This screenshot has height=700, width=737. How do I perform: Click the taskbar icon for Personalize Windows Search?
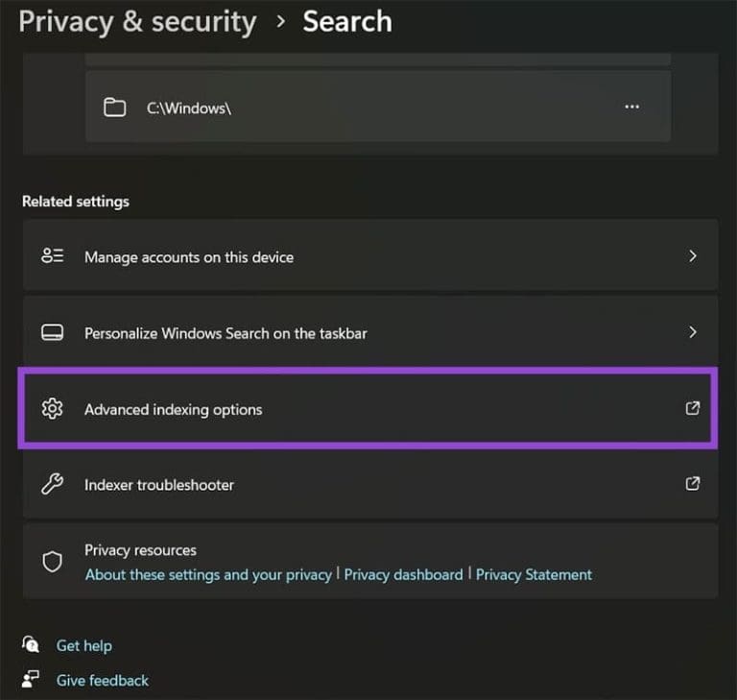pyautogui.click(x=52, y=333)
